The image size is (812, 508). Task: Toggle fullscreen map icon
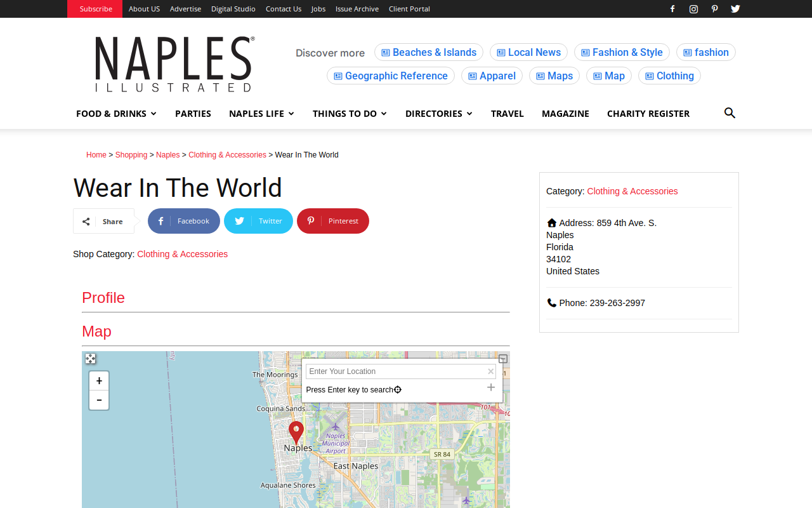coord(91,359)
